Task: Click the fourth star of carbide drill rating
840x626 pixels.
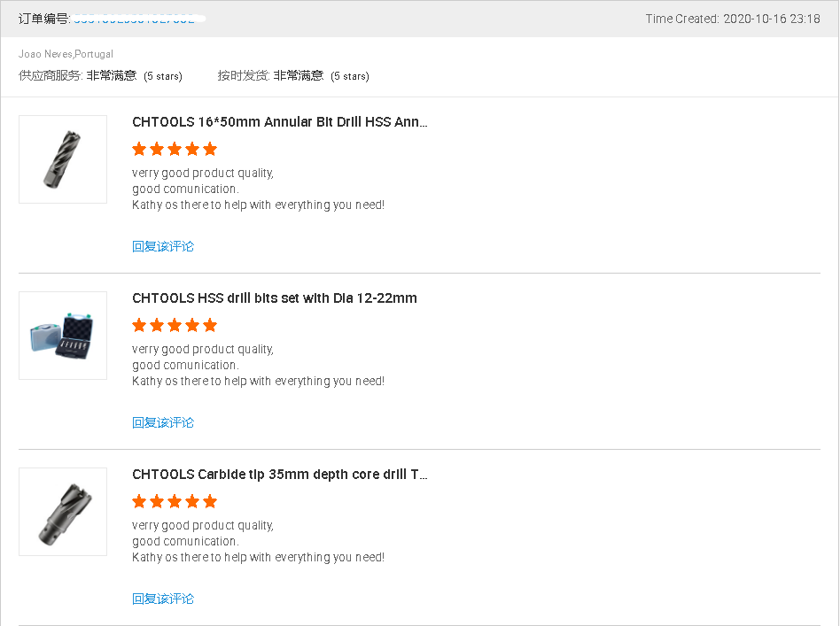Action: pyautogui.click(x=192, y=502)
